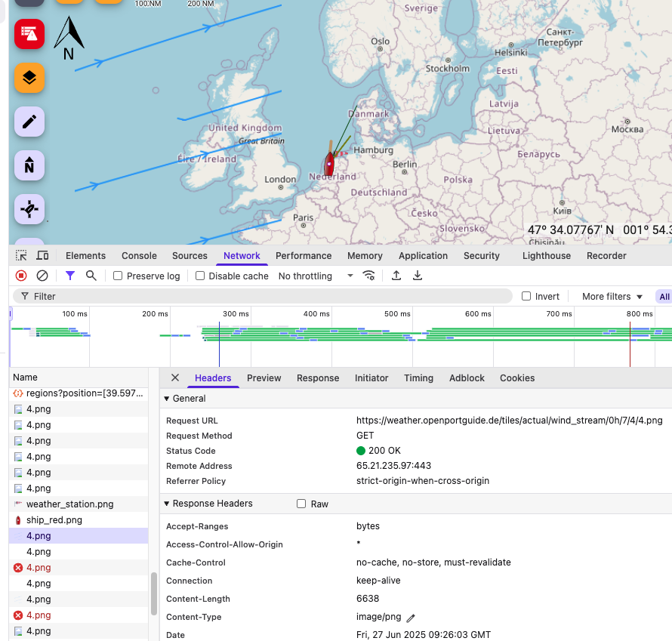This screenshot has height=641, width=672.
Task: Switch to the Console tab
Action: [139, 256]
